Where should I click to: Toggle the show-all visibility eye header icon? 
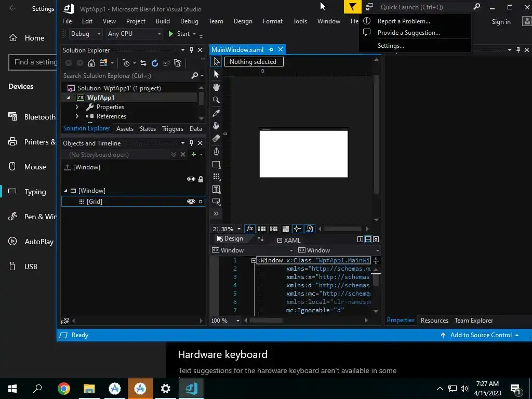[x=191, y=179]
